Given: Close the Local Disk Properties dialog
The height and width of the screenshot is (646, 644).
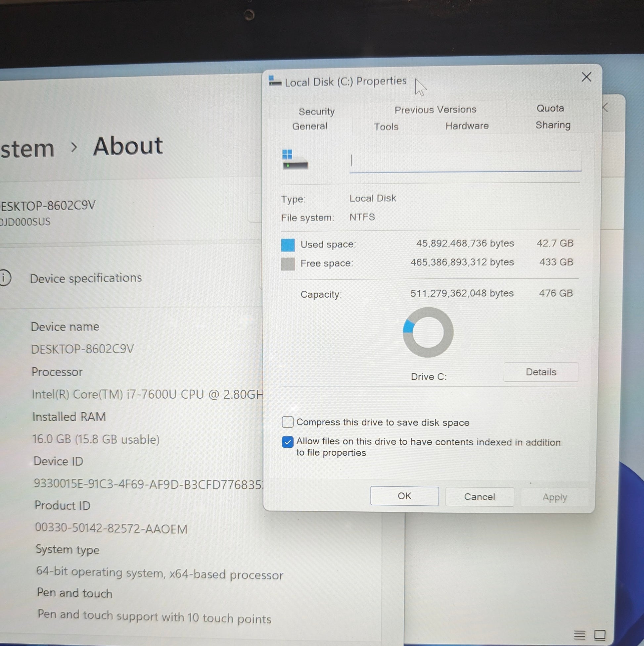Looking at the screenshot, I should coord(586,77).
